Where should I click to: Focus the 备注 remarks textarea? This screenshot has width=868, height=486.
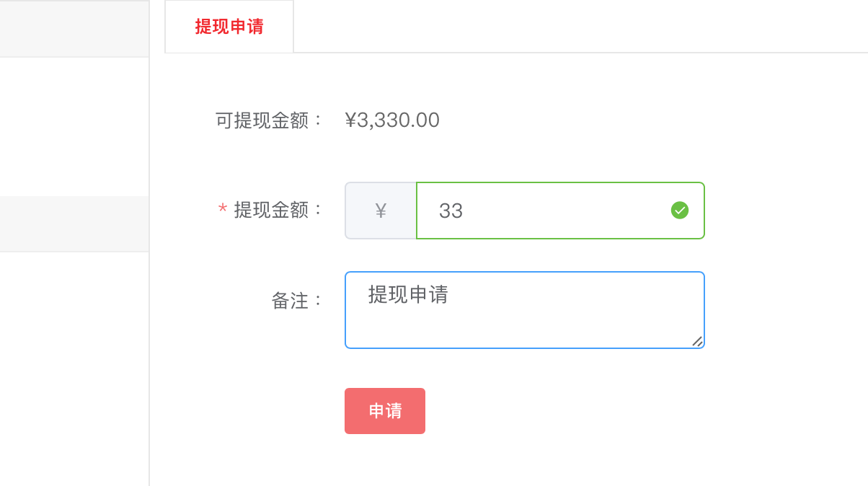tap(525, 310)
